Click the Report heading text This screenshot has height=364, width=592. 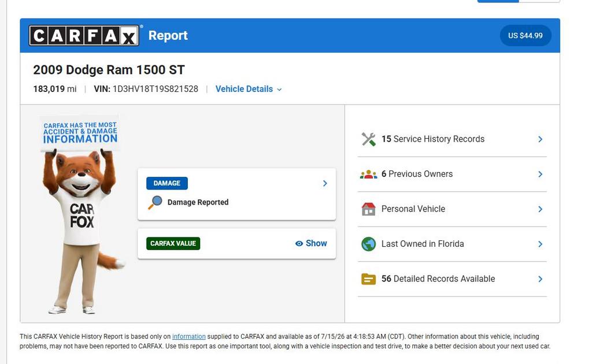click(x=168, y=35)
